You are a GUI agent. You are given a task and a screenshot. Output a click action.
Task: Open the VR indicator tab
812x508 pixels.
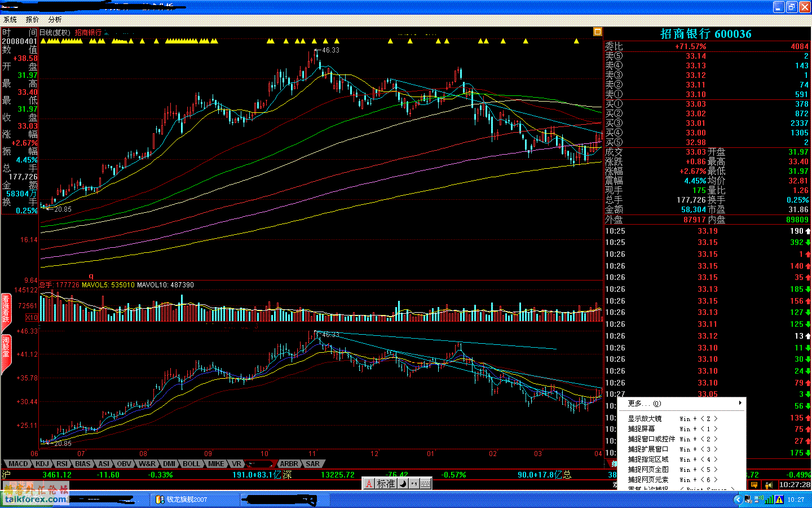236,464
